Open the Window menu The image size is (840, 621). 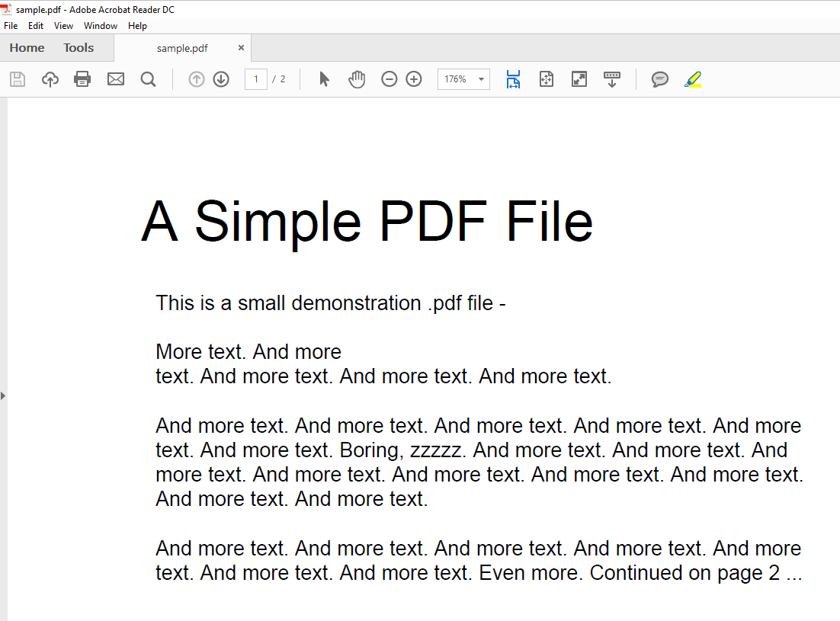coord(100,25)
